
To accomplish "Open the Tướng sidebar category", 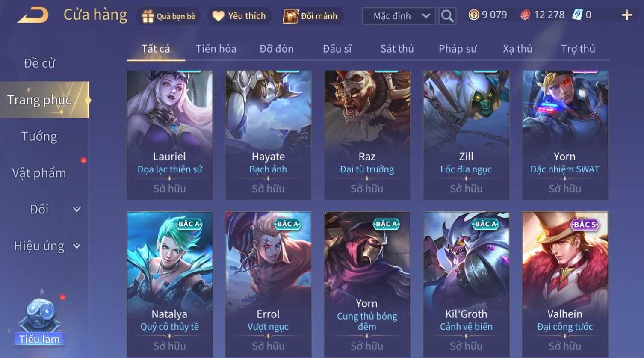I will tap(39, 136).
